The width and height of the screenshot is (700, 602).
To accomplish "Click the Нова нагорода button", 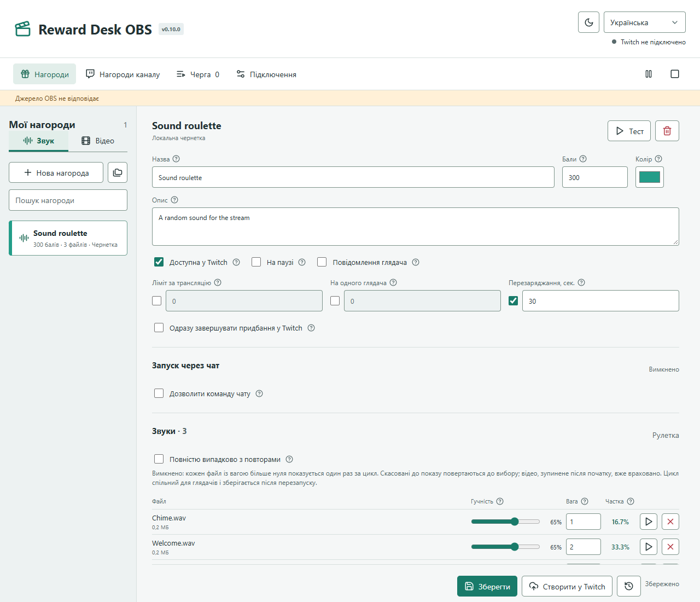I will 56,172.
